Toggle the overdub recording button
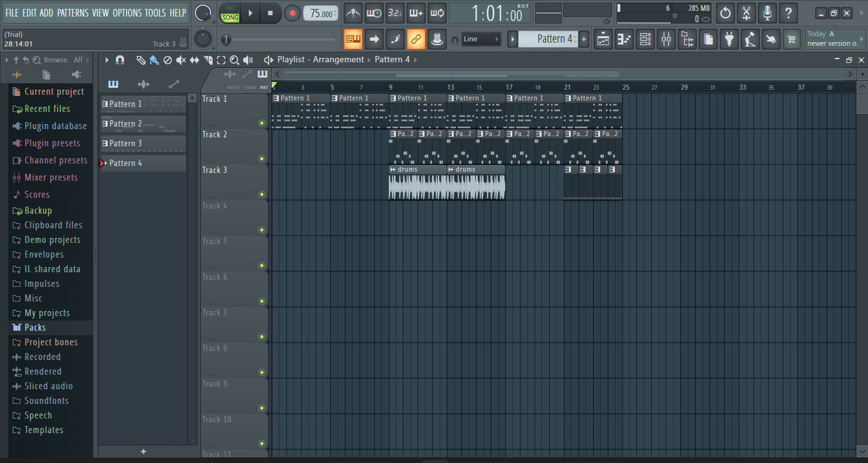This screenshot has height=463, width=868. 416,13
